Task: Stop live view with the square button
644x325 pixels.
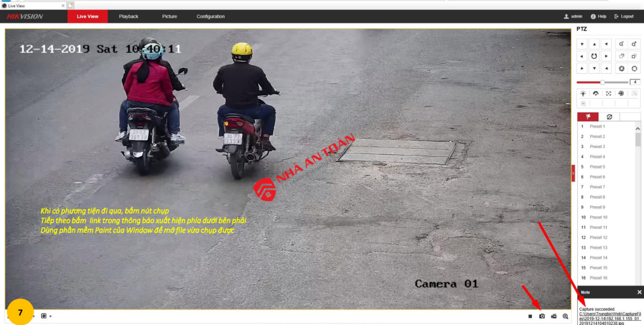Action: coord(530,316)
